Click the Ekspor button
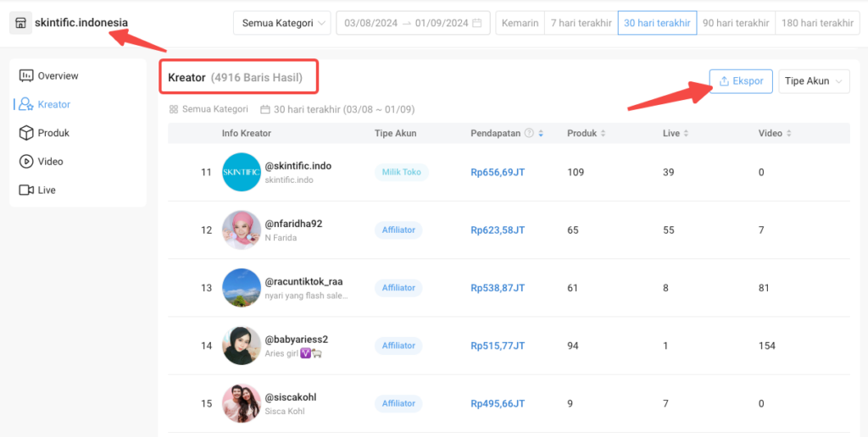 741,81
